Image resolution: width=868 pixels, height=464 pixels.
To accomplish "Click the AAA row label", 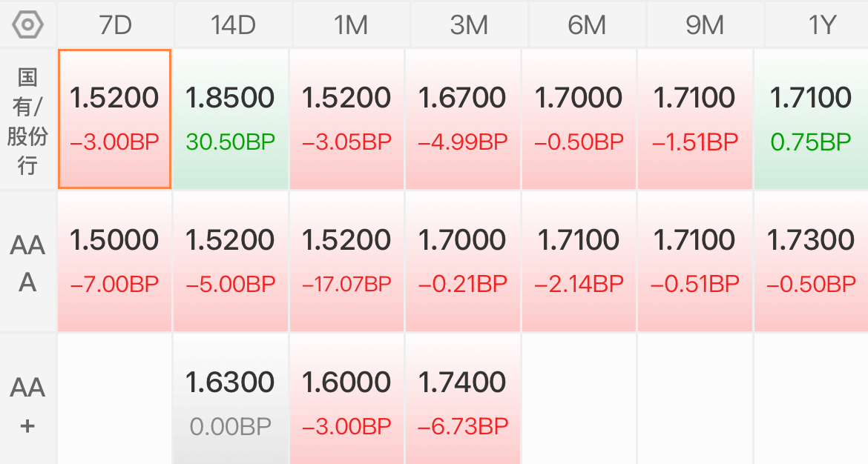I will (27, 262).
